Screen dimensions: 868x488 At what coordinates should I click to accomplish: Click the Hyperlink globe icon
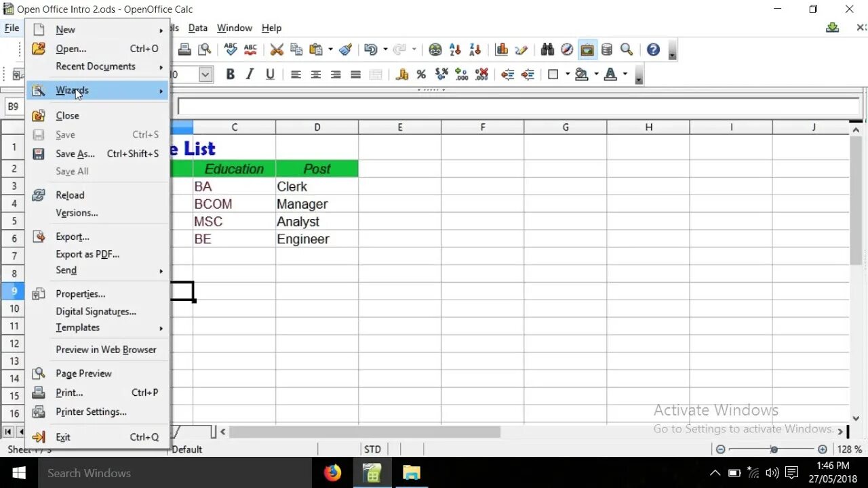point(435,49)
